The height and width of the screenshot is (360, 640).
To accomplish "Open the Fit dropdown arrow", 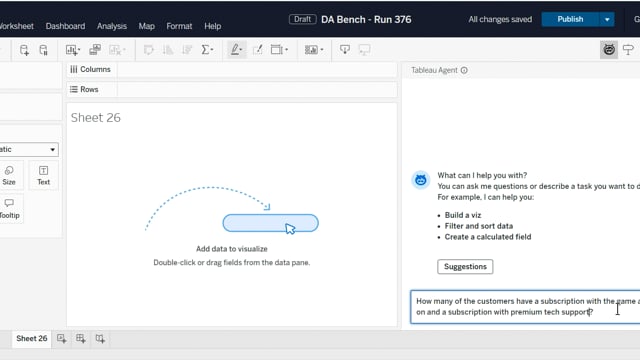I will point(287,50).
